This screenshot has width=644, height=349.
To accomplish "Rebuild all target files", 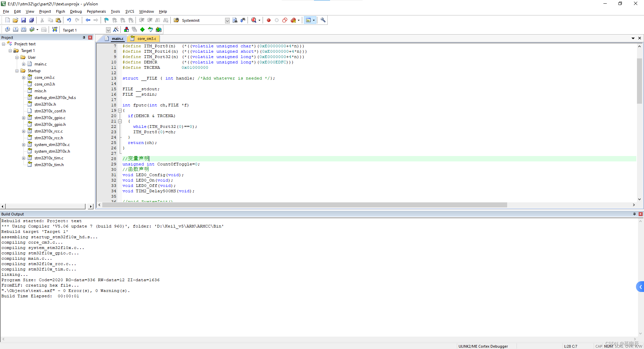I will 24,30.
